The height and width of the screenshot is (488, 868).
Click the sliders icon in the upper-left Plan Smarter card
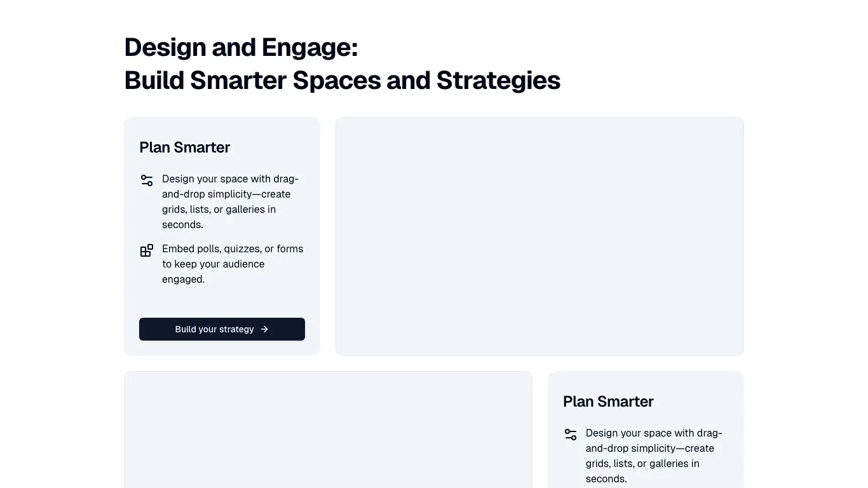147,180
